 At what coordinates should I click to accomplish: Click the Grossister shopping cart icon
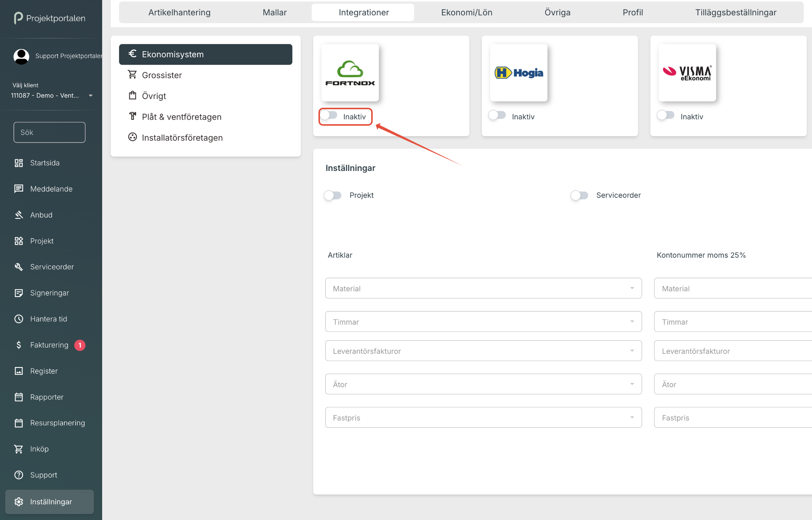point(132,75)
